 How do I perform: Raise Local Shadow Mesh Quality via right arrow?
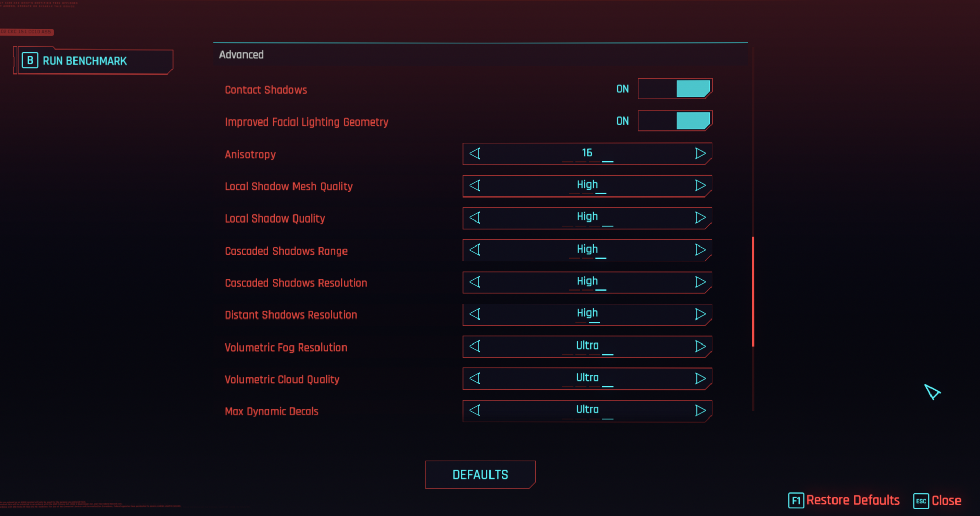(x=700, y=186)
